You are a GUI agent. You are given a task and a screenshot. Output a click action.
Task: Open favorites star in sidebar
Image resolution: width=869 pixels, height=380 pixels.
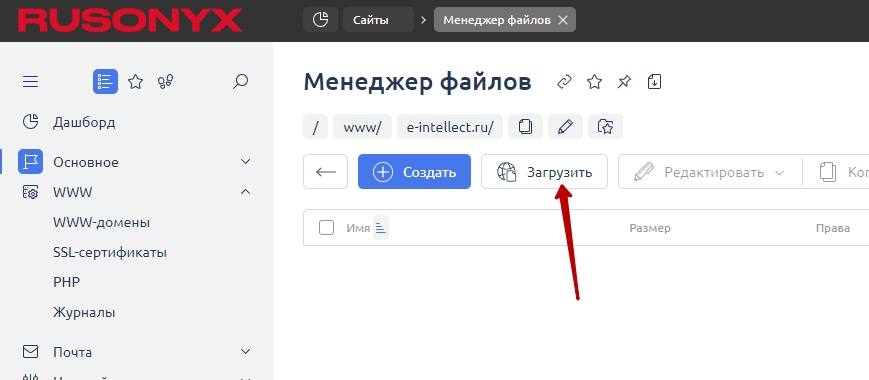136,82
